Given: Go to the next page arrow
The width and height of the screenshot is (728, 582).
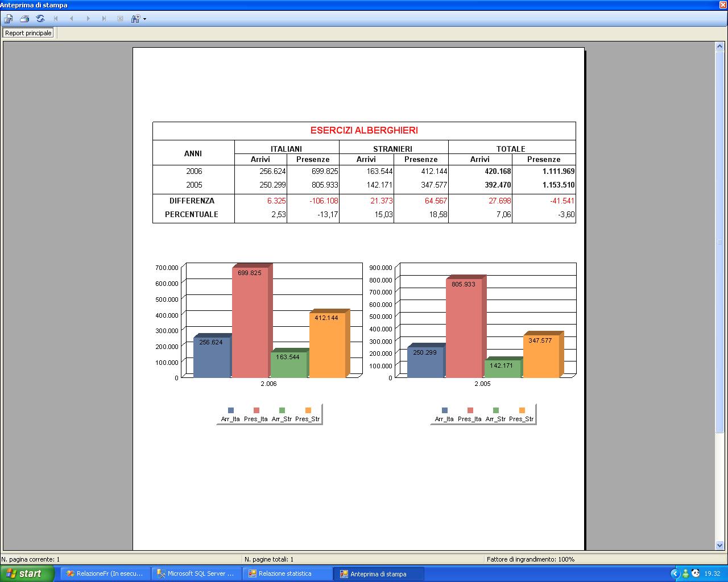Looking at the screenshot, I should click(x=88, y=19).
